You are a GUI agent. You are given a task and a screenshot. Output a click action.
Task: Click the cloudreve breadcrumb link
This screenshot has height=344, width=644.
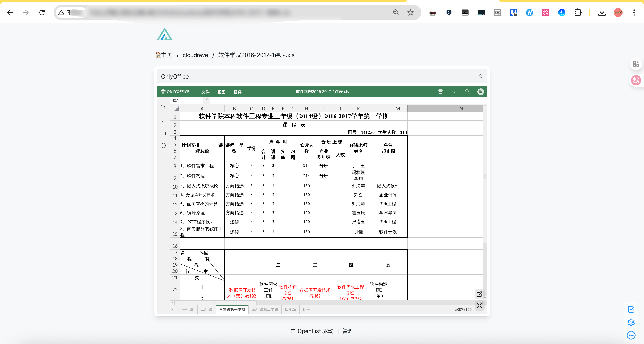click(195, 55)
